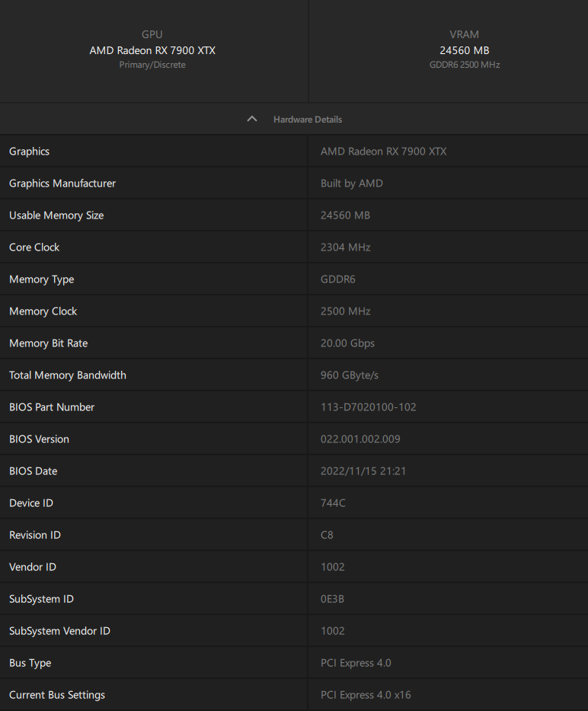Click the Graphics Manufacturer row label
The image size is (588, 711).
click(62, 183)
